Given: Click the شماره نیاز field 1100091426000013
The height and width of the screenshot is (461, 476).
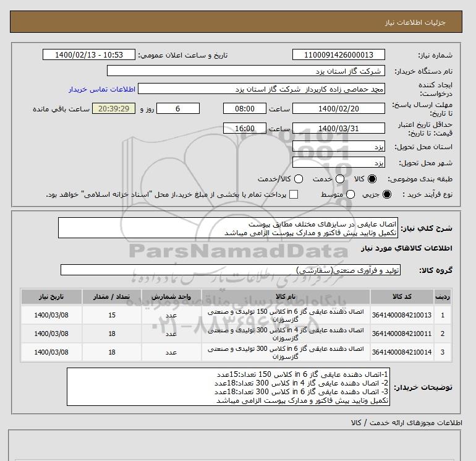Looking at the screenshot, I should pyautogui.click(x=339, y=55).
